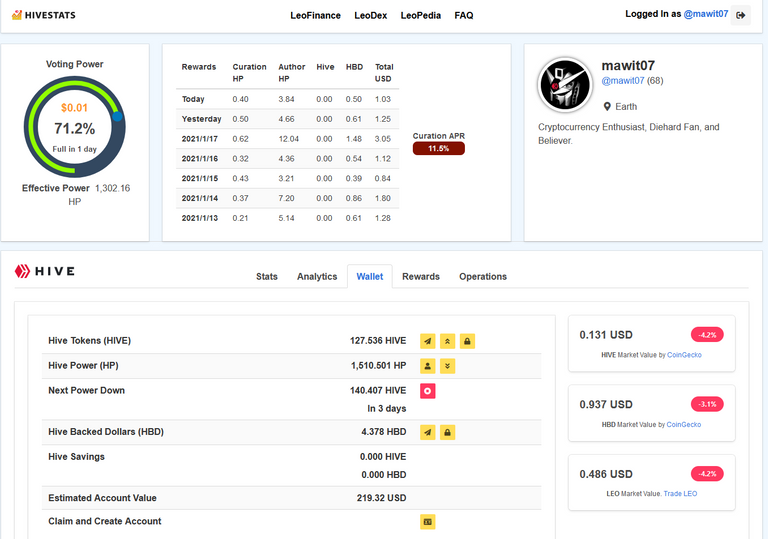Image resolution: width=768 pixels, height=539 pixels.
Task: Click the -4.2% badge for LEO price
Action: coord(707,474)
